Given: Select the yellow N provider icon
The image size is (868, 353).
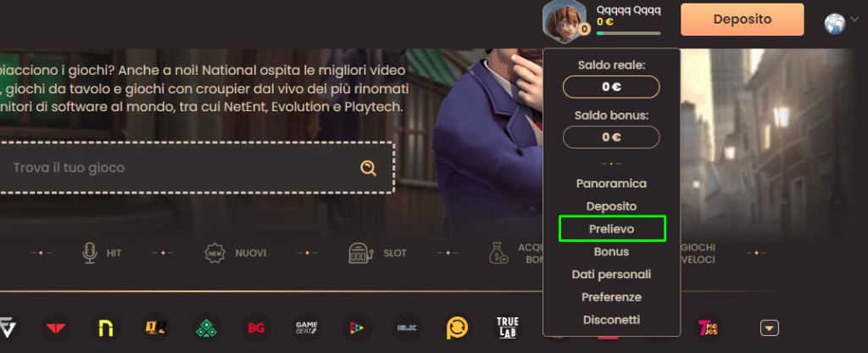Looking at the screenshot, I should [x=106, y=328].
